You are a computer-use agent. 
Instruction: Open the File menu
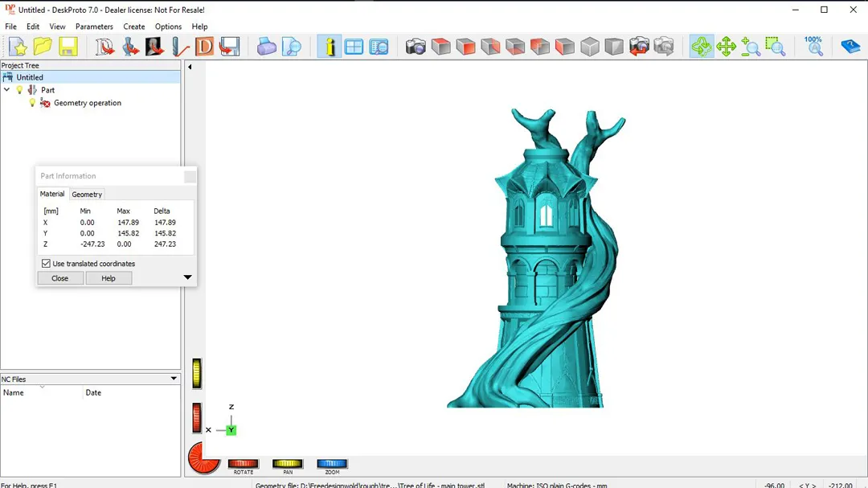[10, 27]
